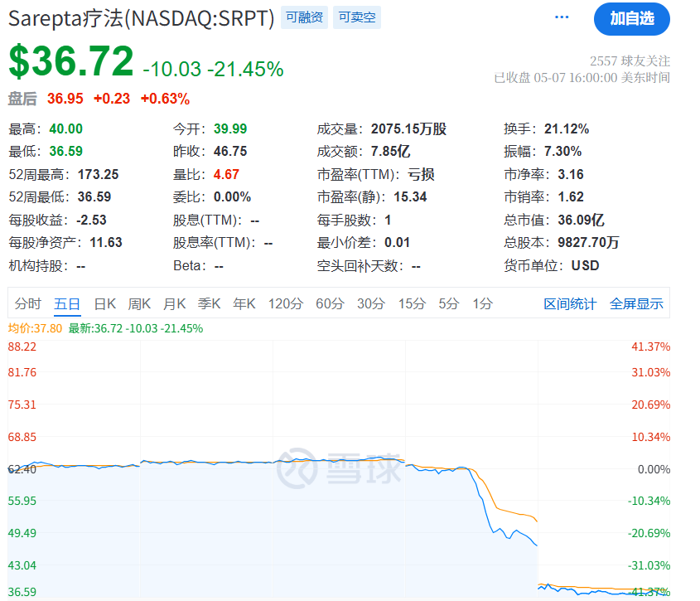Click the 市盈率(静) value 15.34
This screenshot has height=601, width=700.
[410, 196]
